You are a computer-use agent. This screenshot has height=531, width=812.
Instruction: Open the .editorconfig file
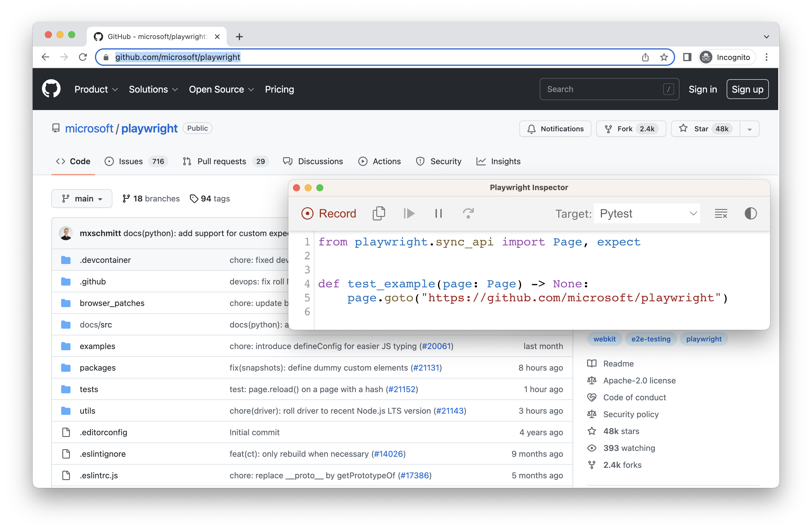point(103,432)
